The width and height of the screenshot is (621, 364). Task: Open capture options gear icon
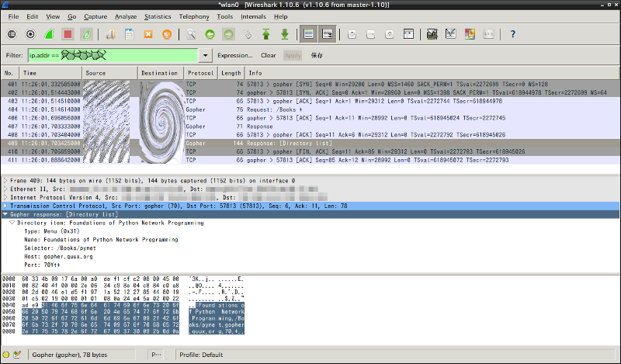(x=30, y=34)
